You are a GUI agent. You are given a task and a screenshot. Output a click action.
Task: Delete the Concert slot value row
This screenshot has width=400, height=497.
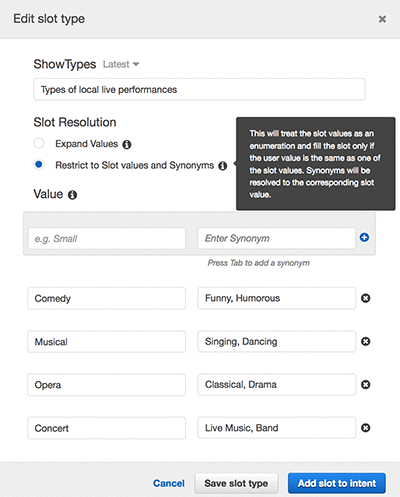point(366,428)
